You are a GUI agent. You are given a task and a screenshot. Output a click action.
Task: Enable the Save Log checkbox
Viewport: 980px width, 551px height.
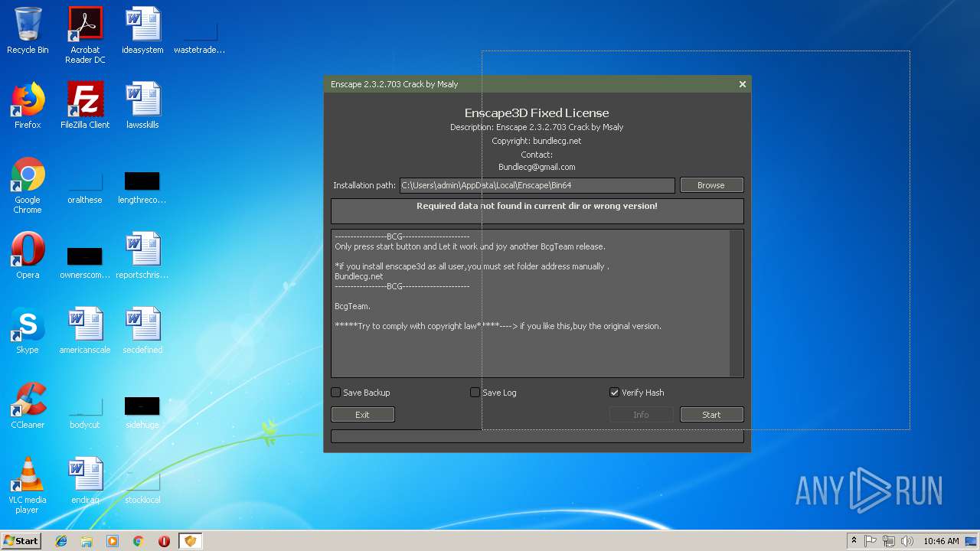pos(475,393)
